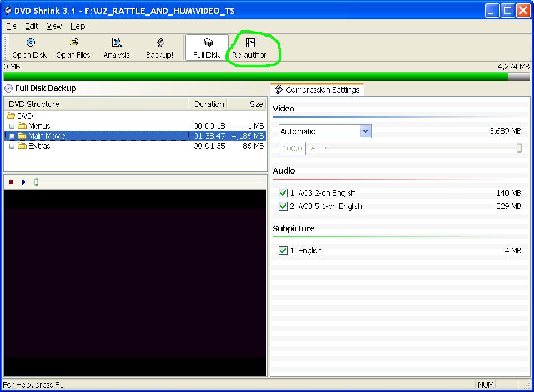Click the 4,274 MB total capacity label
This screenshot has height=392, width=534.
tap(513, 67)
